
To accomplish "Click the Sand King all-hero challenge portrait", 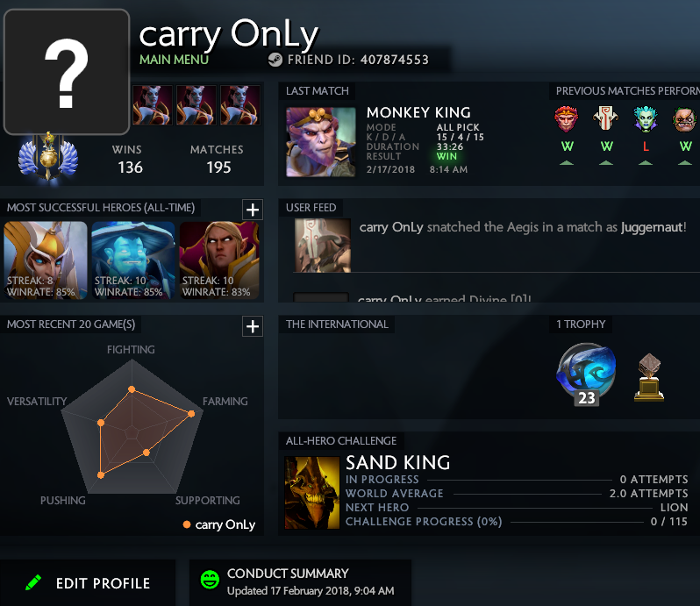I will click(x=312, y=493).
